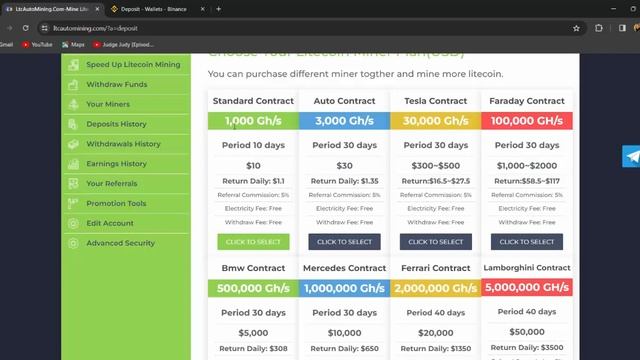View site information icon in address bar
This screenshot has height=360, width=640.
[x=44, y=28]
